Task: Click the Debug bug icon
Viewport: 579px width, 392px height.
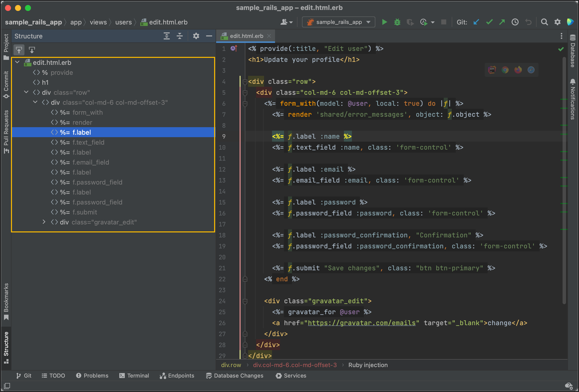Action: [x=397, y=22]
